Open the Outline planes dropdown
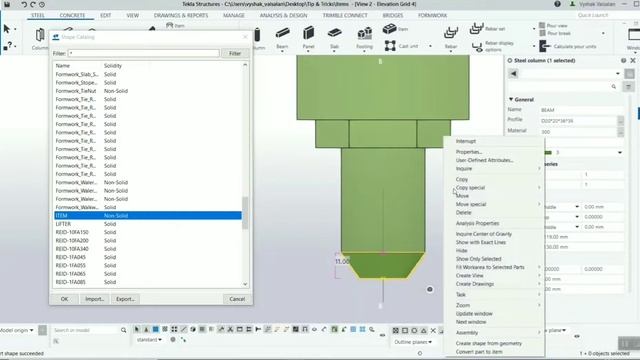 tap(413, 342)
